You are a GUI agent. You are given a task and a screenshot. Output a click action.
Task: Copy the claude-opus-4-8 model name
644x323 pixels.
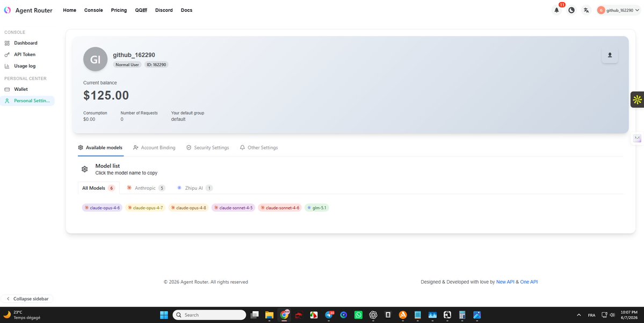pos(189,208)
